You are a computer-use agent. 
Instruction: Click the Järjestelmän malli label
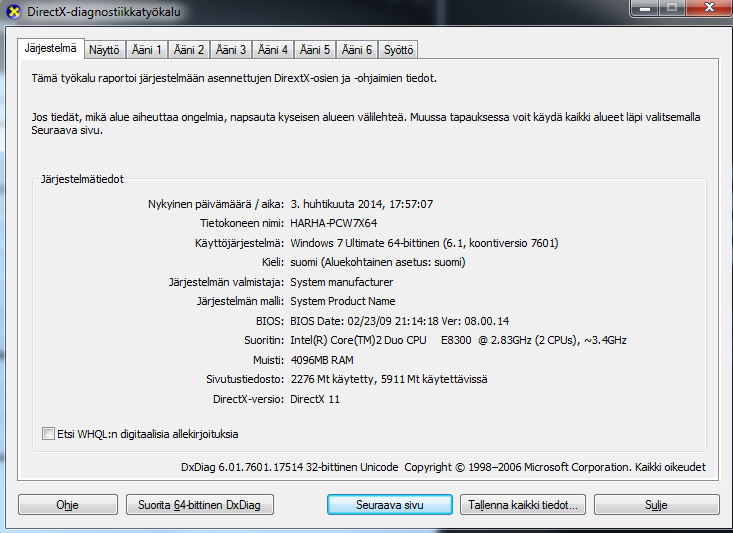pos(240,301)
